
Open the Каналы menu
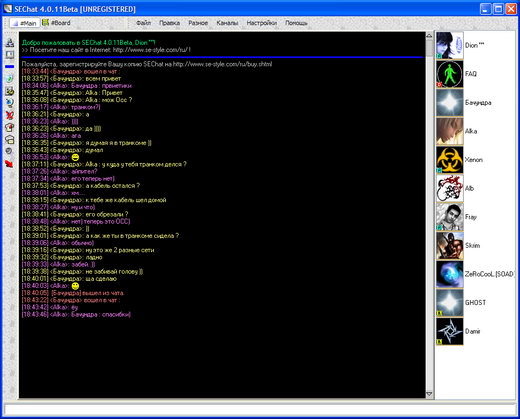[227, 23]
